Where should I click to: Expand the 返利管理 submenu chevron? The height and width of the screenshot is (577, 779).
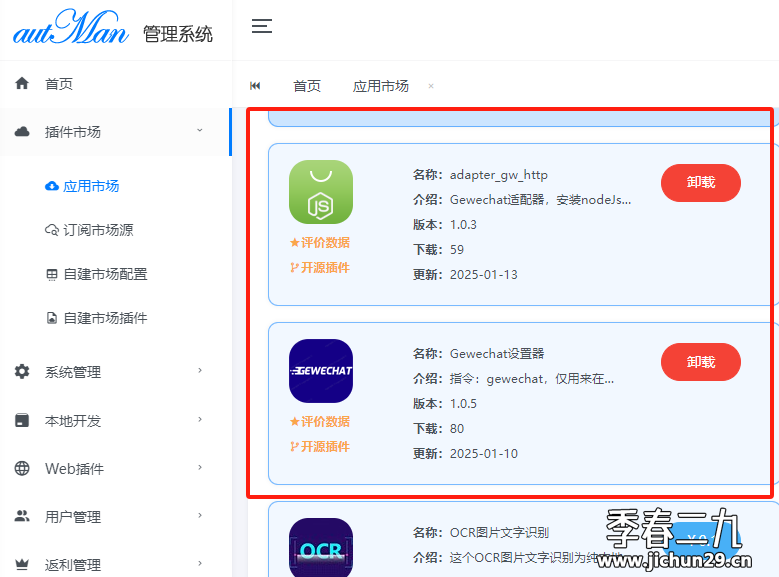point(200,564)
